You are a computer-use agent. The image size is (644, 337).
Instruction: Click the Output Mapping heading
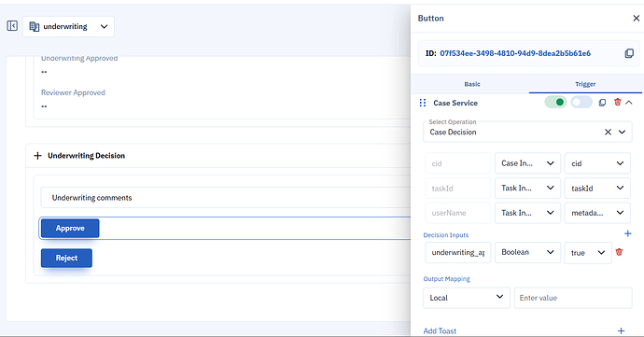(x=446, y=278)
